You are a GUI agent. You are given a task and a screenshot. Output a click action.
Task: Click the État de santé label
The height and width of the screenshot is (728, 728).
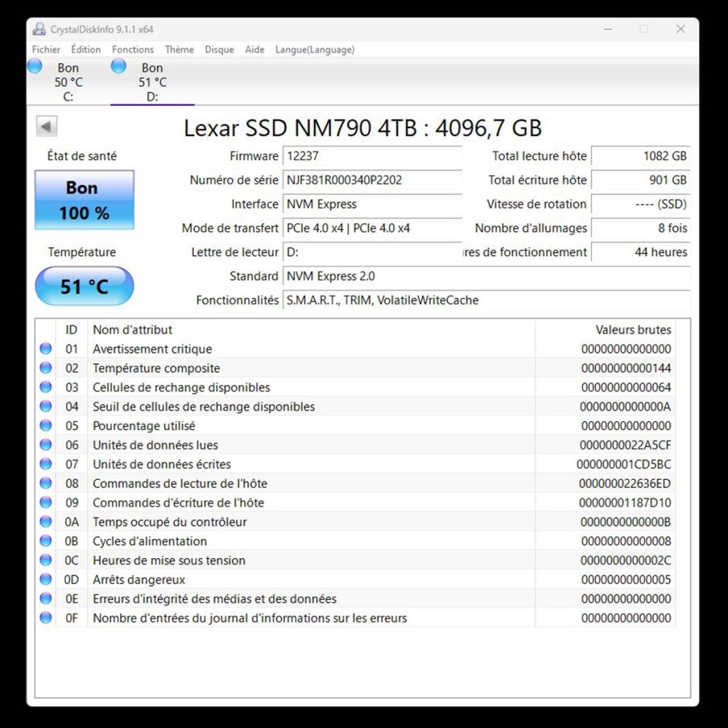82,156
